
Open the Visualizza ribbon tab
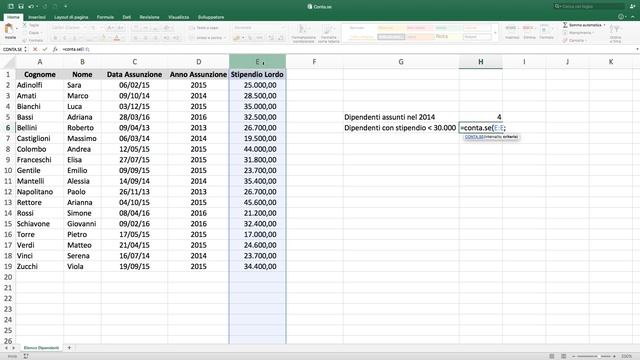[178, 17]
